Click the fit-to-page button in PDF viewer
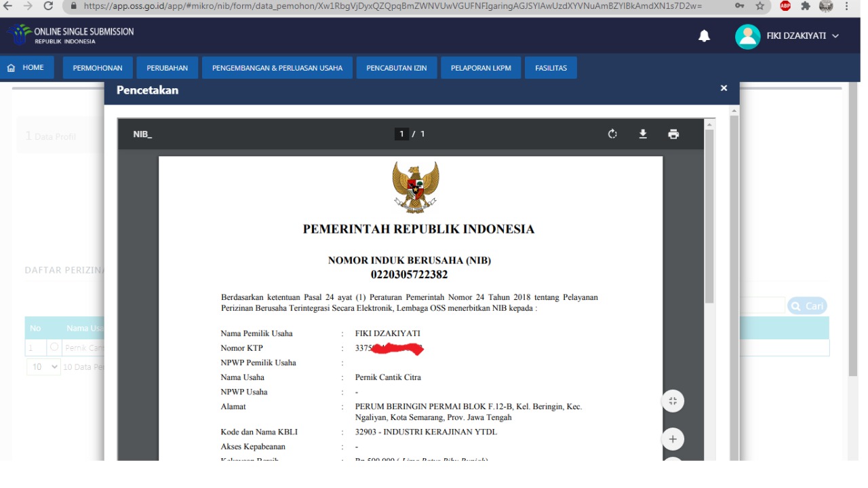868x488 pixels. click(673, 401)
